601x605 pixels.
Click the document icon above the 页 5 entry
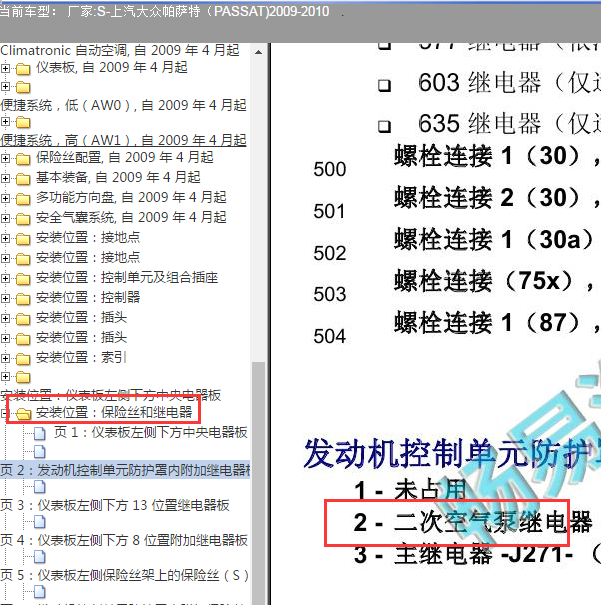(x=40, y=557)
